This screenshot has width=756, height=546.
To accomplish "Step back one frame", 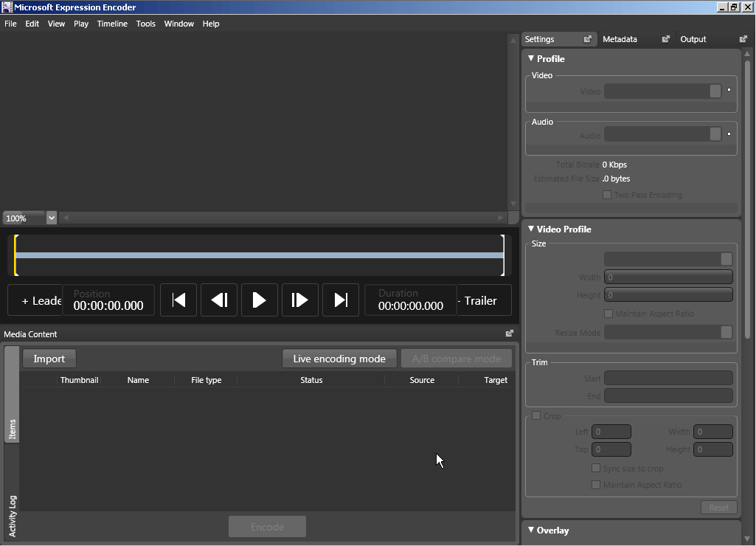I will [219, 300].
